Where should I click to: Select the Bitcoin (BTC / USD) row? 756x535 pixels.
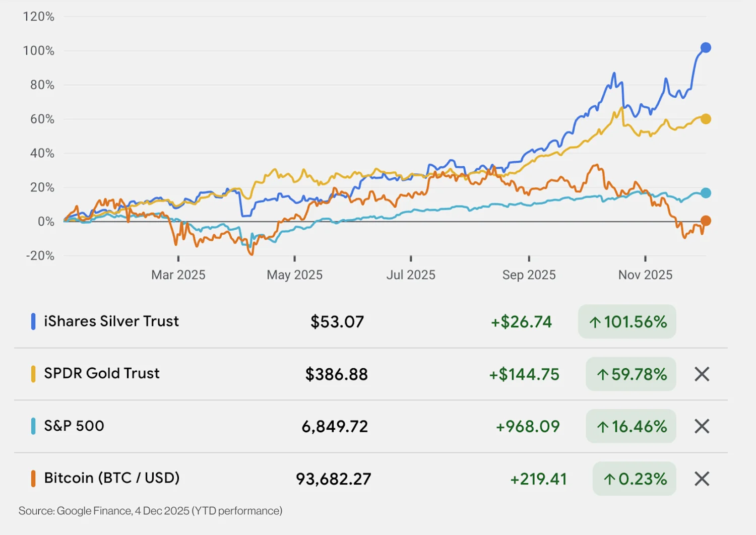pos(111,479)
